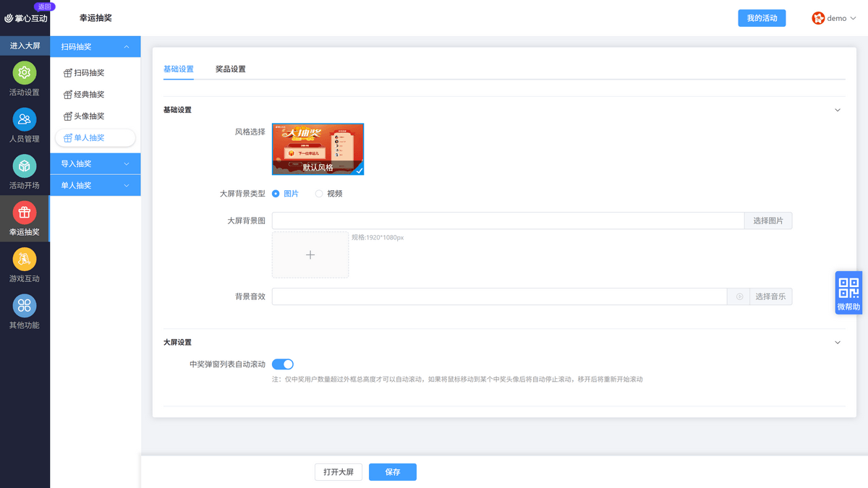Click the play icon in 背景音效 field
Screen dimensions: 868x488
(739, 296)
